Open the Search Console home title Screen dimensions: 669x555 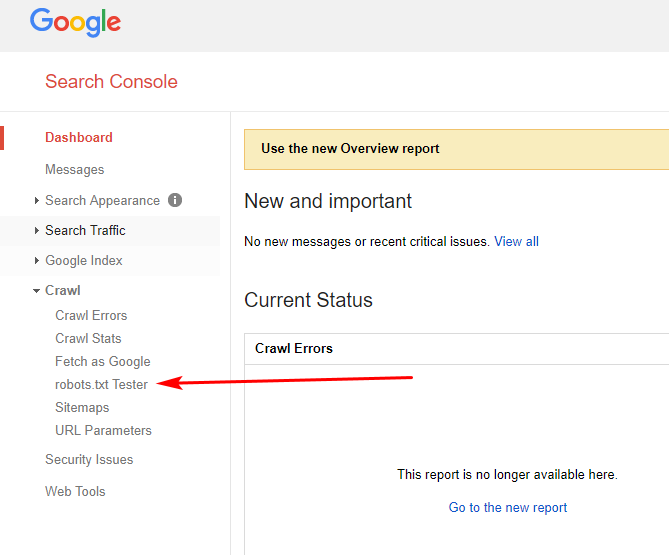click(x=111, y=81)
